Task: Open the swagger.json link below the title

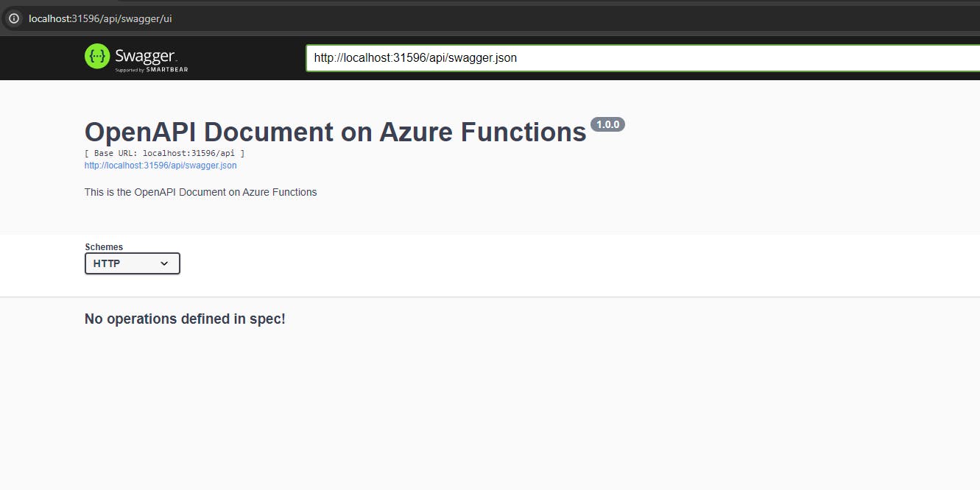Action: (x=160, y=165)
